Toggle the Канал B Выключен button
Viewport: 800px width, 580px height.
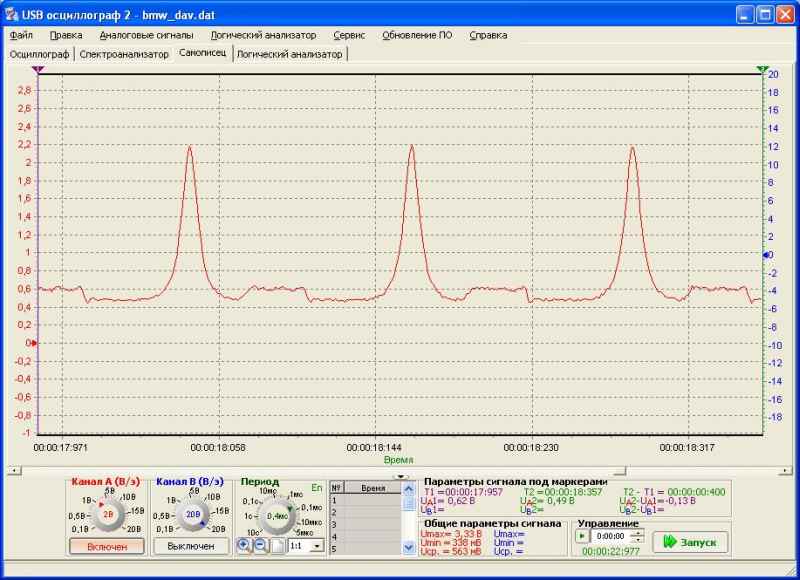191,546
